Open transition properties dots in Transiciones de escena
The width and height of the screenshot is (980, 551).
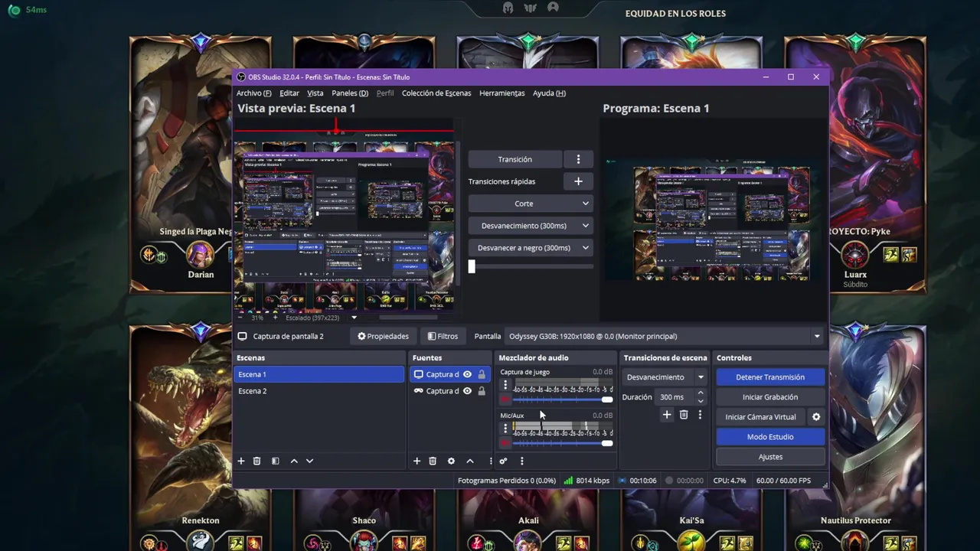tap(700, 415)
